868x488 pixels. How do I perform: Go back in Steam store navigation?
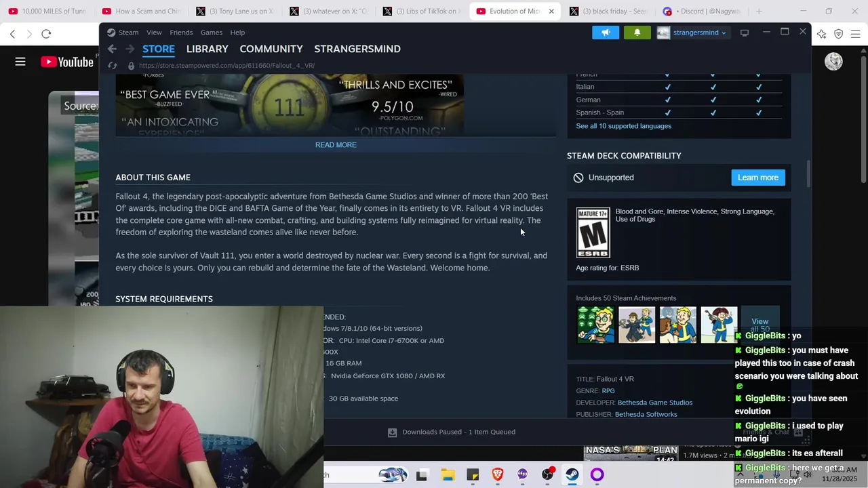point(112,49)
